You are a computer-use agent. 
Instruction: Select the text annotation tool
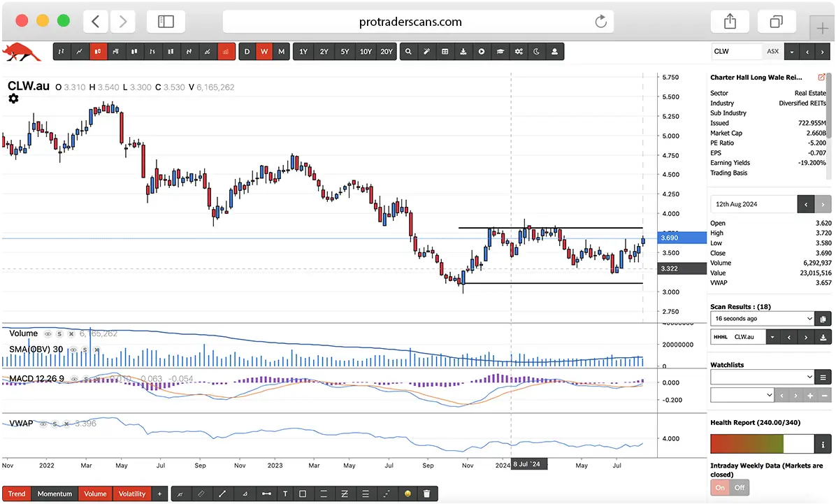point(285,494)
